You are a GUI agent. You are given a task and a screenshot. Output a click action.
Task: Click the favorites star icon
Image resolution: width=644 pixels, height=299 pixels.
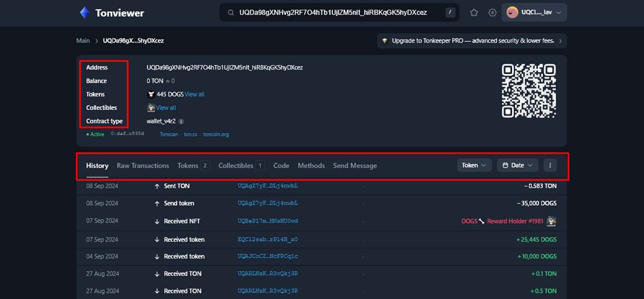pyautogui.click(x=473, y=13)
